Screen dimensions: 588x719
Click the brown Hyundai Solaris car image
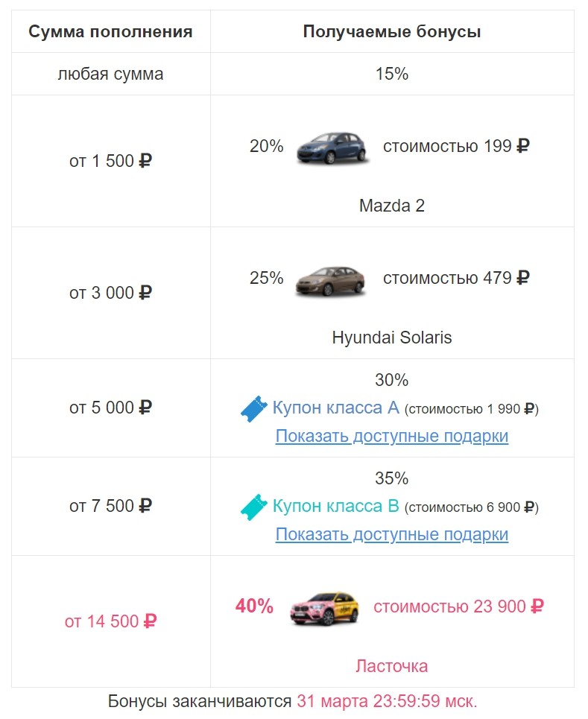pos(331,279)
